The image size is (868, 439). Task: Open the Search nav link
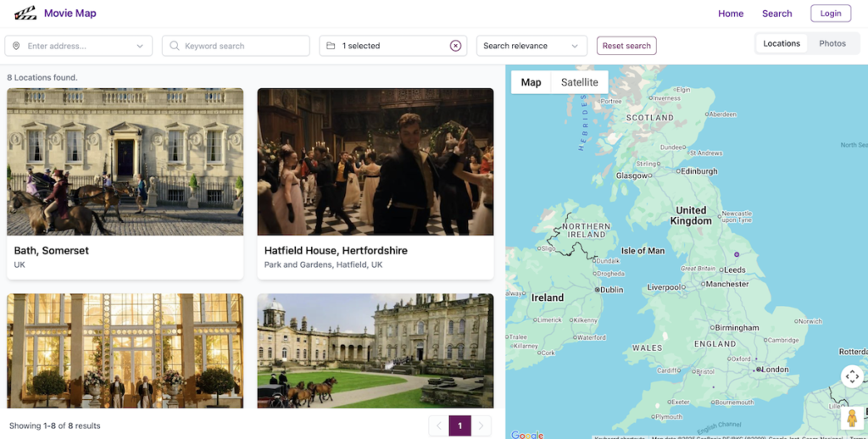point(776,14)
